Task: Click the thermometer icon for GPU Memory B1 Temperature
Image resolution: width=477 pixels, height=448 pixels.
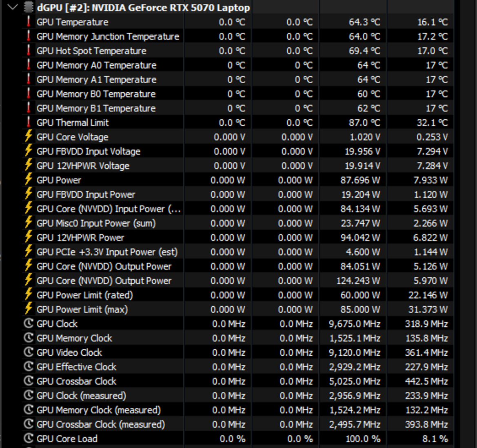Action: tap(28, 108)
